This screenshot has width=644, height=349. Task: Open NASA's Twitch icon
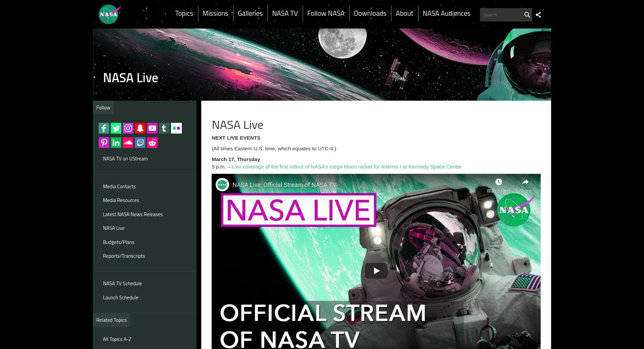coord(140,143)
